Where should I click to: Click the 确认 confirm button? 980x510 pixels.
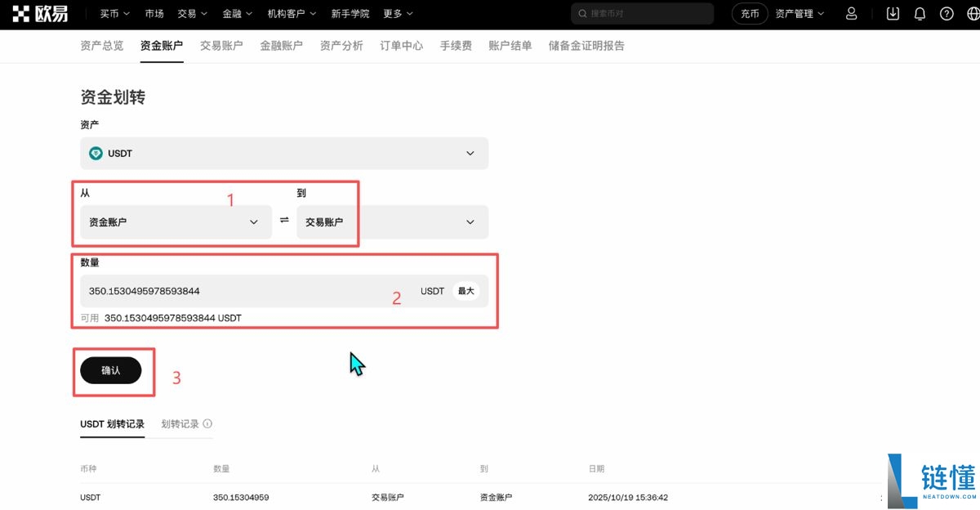[113, 370]
